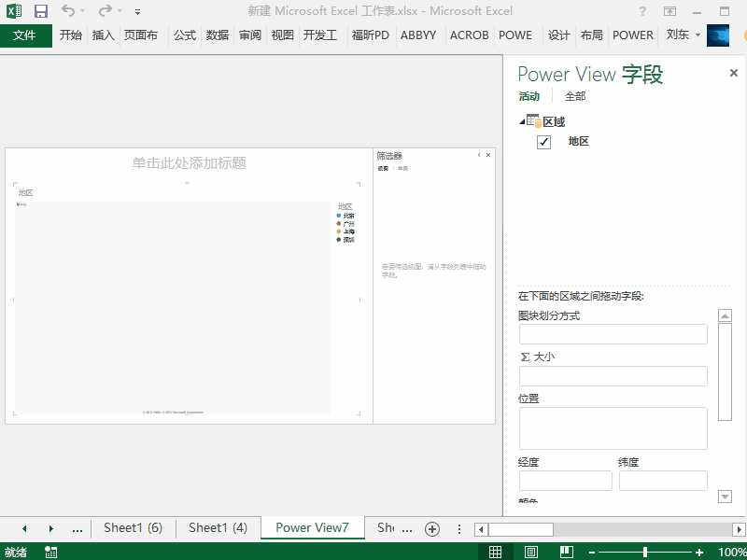747x560 pixels.
Task: Switch to the Sheet1 (6) sheet tab
Action: click(133, 527)
